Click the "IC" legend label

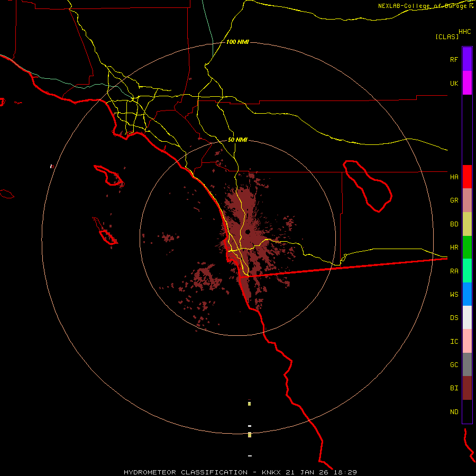(x=454, y=342)
